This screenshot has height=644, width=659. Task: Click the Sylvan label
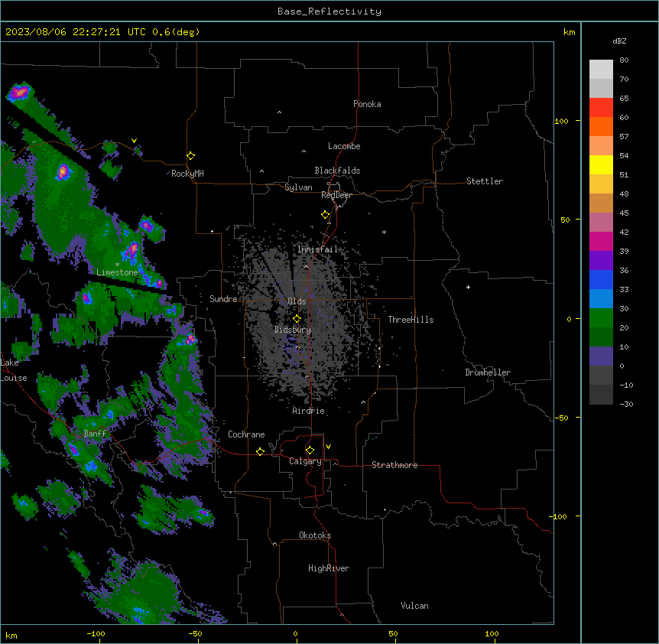click(x=298, y=187)
